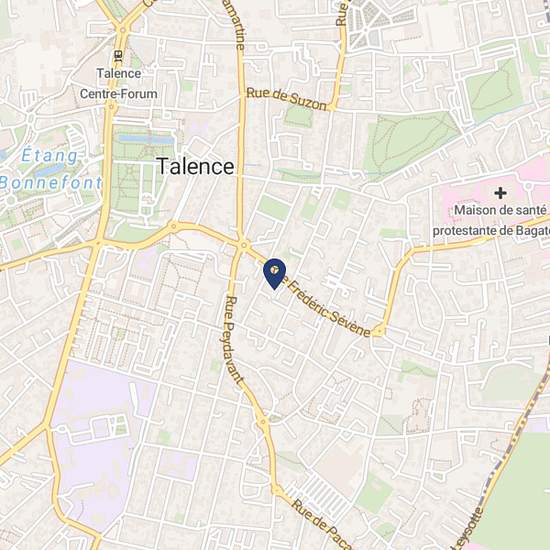The height and width of the screenshot is (550, 550).
Task: Click the Rue Peydavant street label
Action: (x=234, y=340)
